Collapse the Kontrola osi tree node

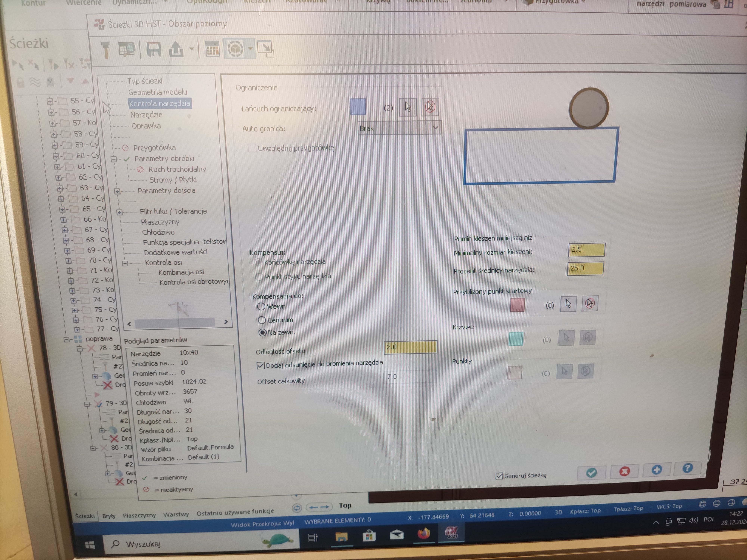125,263
